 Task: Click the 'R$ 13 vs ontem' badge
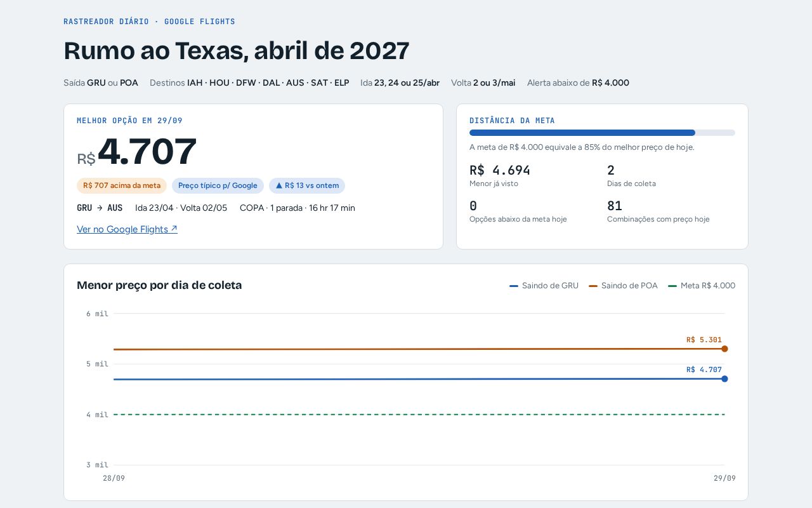click(x=307, y=185)
